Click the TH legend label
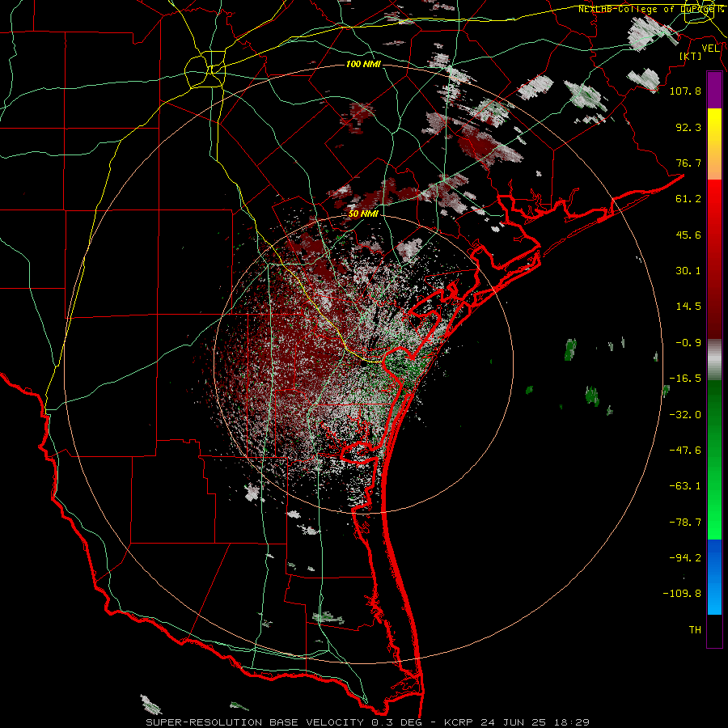Viewport: 728px width, 728px height. (695, 630)
